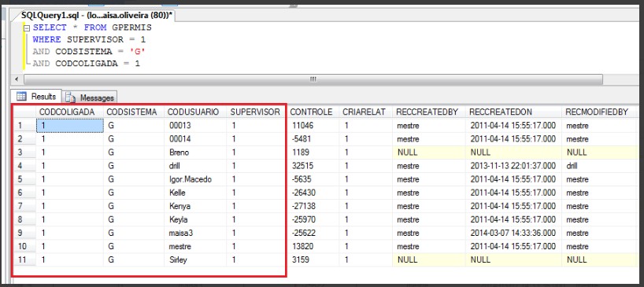Select all results via the grid's top-left corner cell
Image resolution: width=644 pixels, height=287 pixels.
point(24,112)
